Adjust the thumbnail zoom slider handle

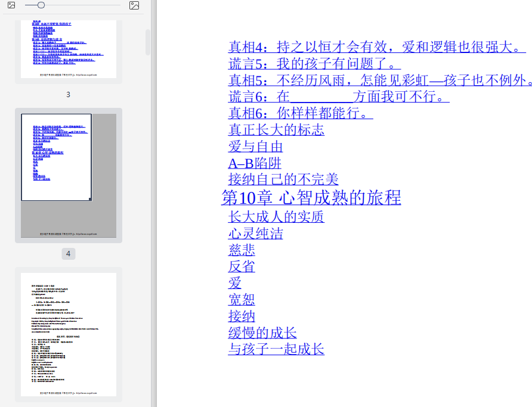click(x=41, y=5)
